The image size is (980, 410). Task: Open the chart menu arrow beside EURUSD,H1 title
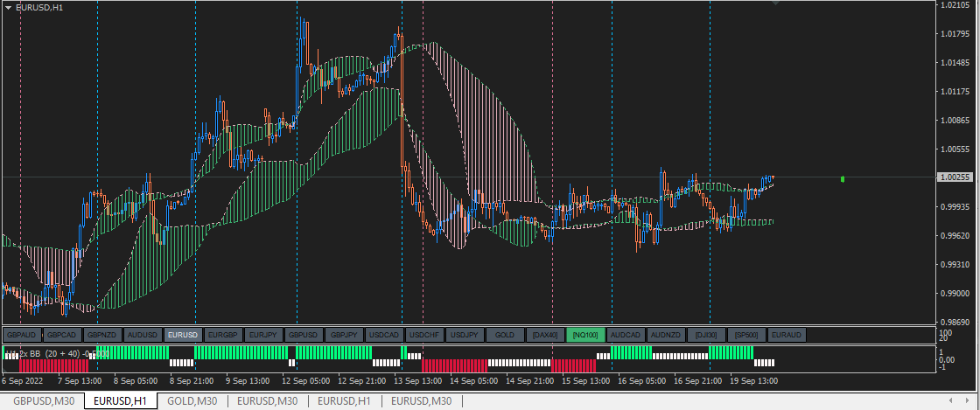(x=8, y=7)
